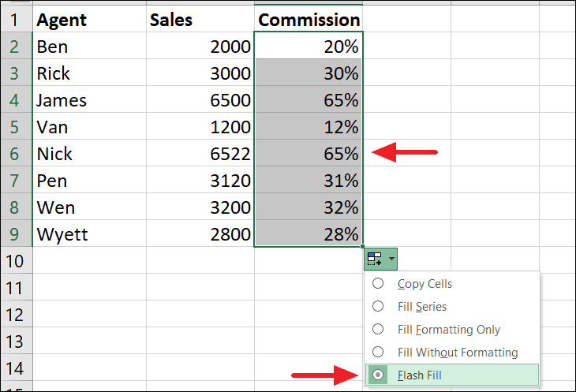Choose the Fill Series radio option
Screen dimensions: 576x392
click(x=378, y=306)
